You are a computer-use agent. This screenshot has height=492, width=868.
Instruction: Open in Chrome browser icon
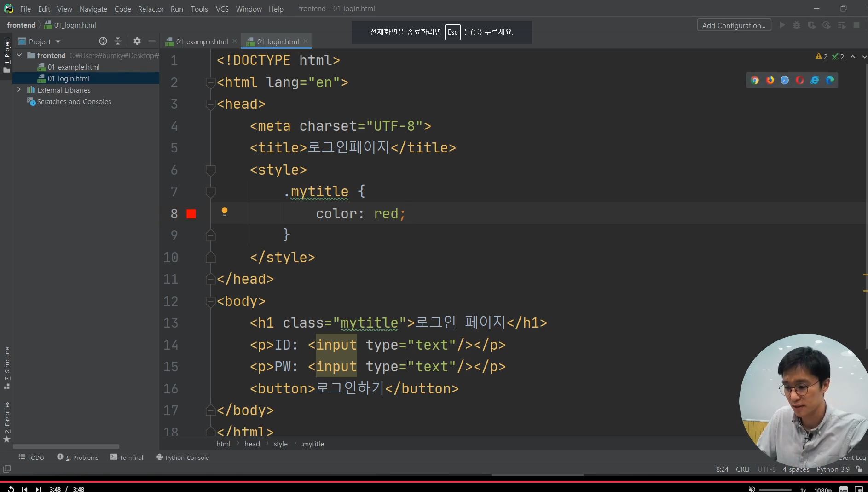point(755,80)
